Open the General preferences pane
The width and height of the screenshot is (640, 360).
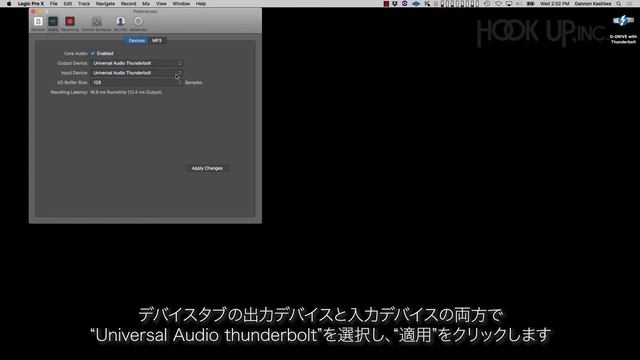pyautogui.click(x=38, y=24)
